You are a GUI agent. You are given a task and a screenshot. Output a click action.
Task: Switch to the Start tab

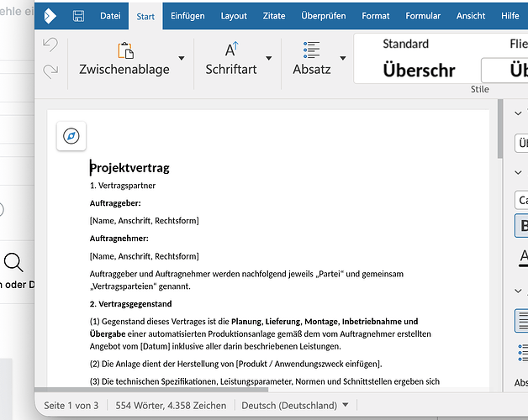pyautogui.click(x=145, y=16)
